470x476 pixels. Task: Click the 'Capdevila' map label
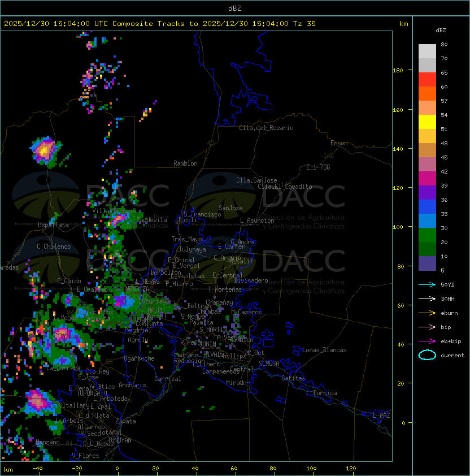coord(151,220)
